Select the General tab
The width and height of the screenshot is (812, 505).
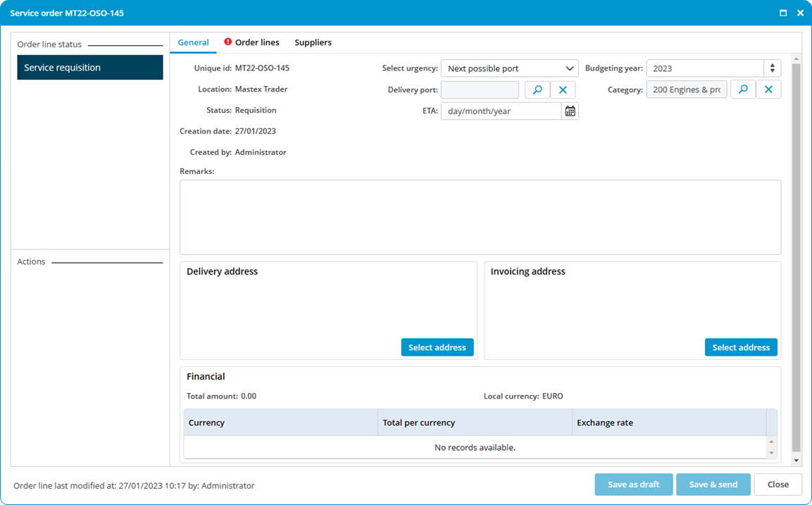(x=193, y=42)
